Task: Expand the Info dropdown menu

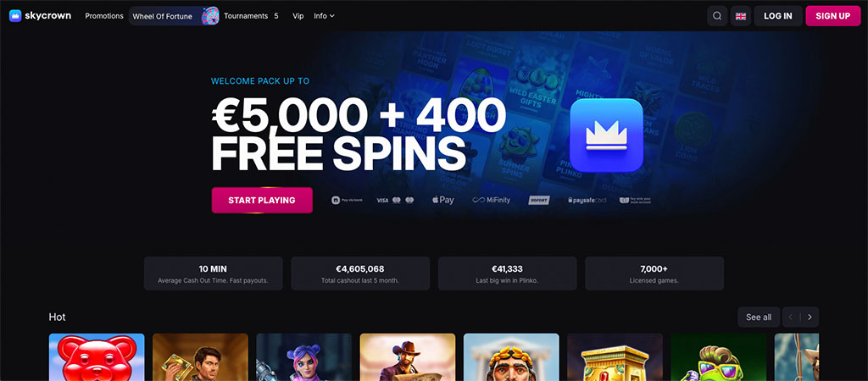Action: (x=324, y=16)
